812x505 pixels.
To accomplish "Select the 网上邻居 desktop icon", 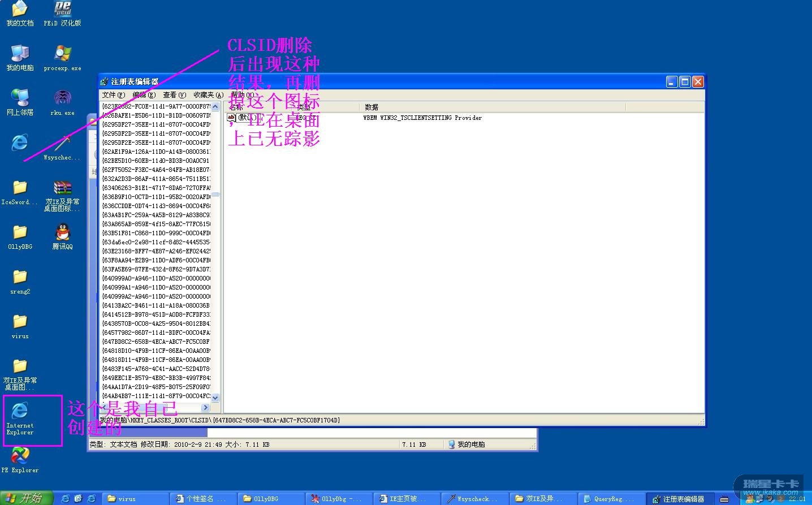I will point(20,102).
